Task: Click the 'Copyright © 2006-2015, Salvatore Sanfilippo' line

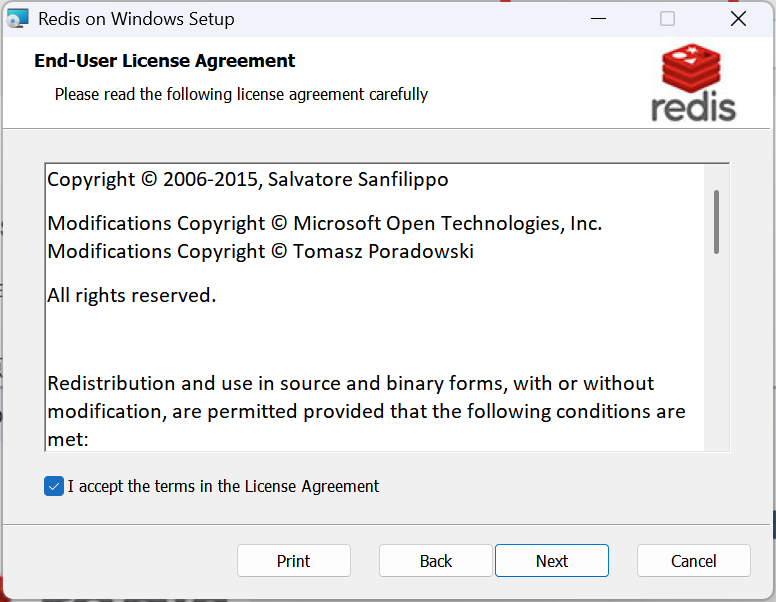Action: [x=248, y=179]
